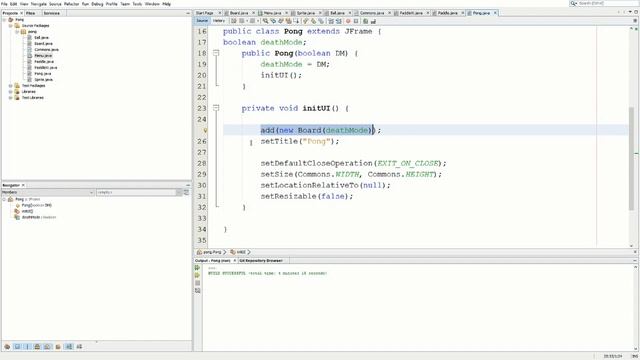Image resolution: width=640 pixels, height=360 pixels.
Task: Select Paddle.java in the Projects tree
Action: point(44,62)
